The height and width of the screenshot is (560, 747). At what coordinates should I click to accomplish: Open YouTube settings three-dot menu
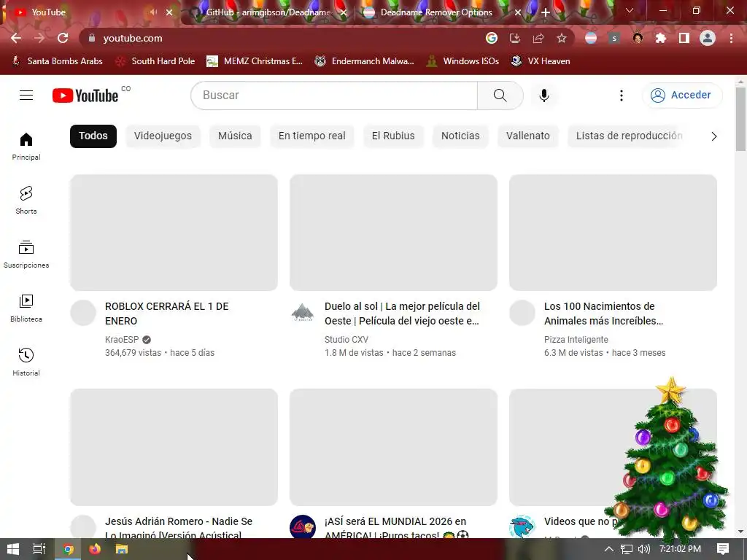pyautogui.click(x=622, y=96)
